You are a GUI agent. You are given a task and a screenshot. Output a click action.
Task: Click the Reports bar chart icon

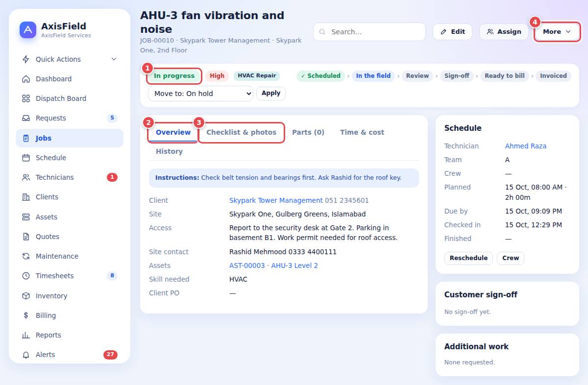[x=26, y=335]
